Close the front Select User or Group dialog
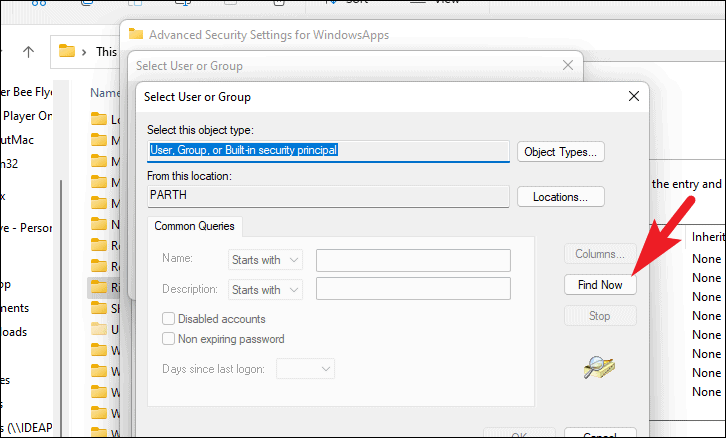Image resolution: width=726 pixels, height=438 pixels. point(634,96)
